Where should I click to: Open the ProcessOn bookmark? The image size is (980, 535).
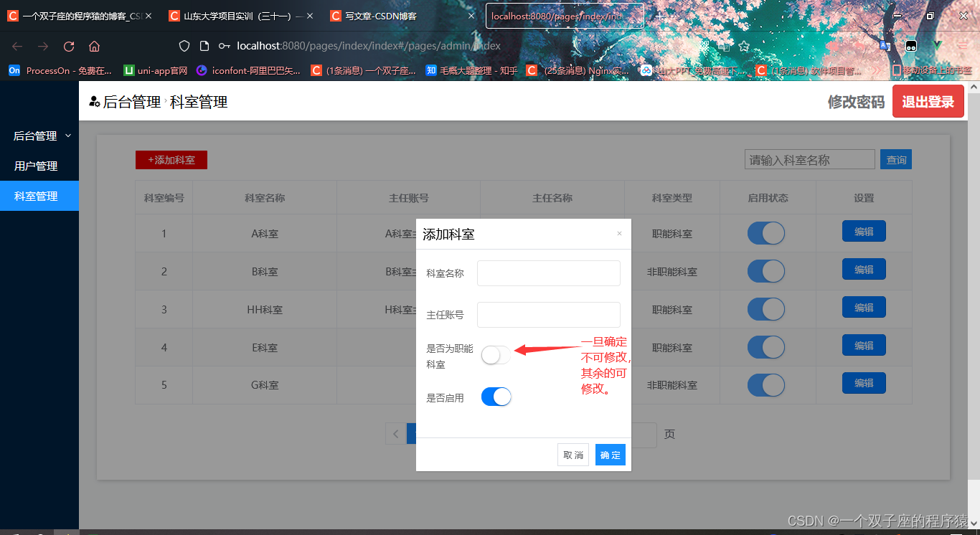point(60,70)
